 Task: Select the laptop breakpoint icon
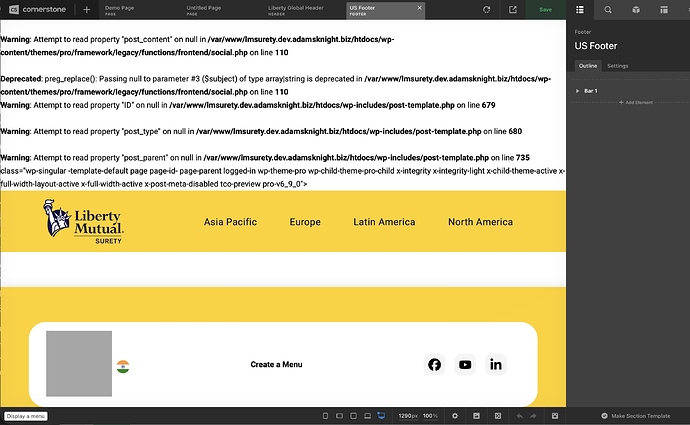367,416
